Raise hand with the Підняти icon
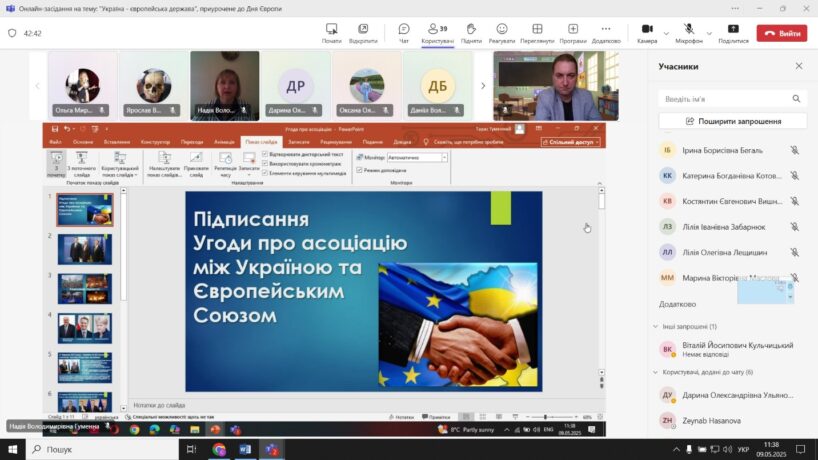818x460 pixels. (x=471, y=32)
